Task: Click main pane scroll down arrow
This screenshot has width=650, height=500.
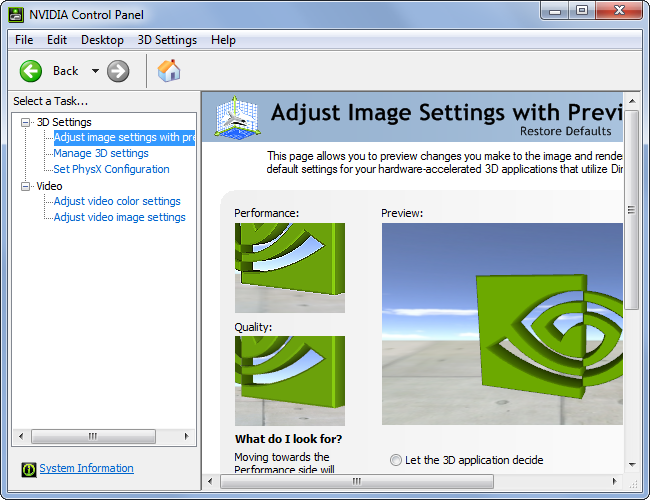Action: pos(632,464)
